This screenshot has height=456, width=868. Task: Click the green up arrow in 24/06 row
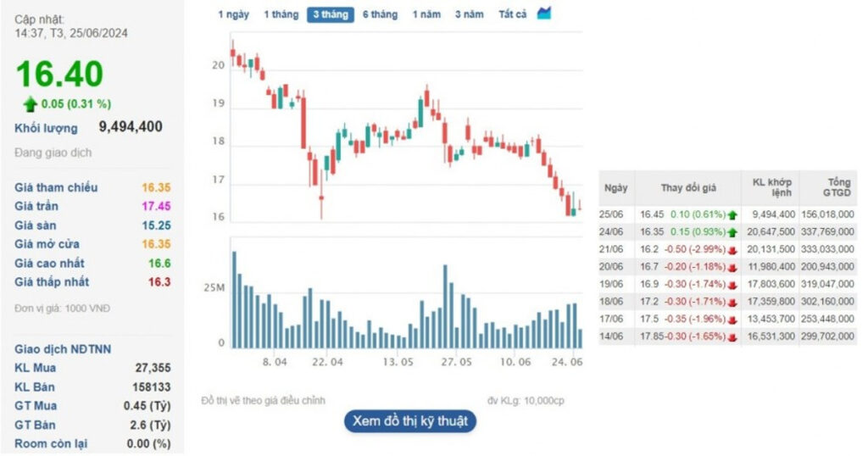click(731, 231)
